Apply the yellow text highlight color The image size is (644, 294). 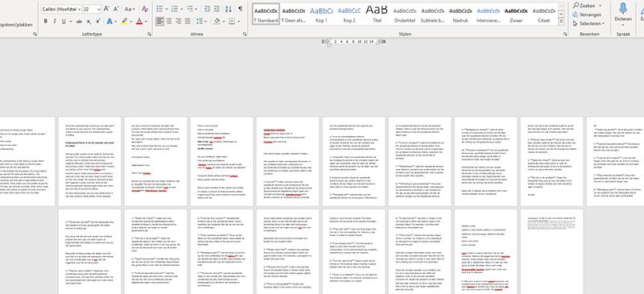click(x=125, y=22)
